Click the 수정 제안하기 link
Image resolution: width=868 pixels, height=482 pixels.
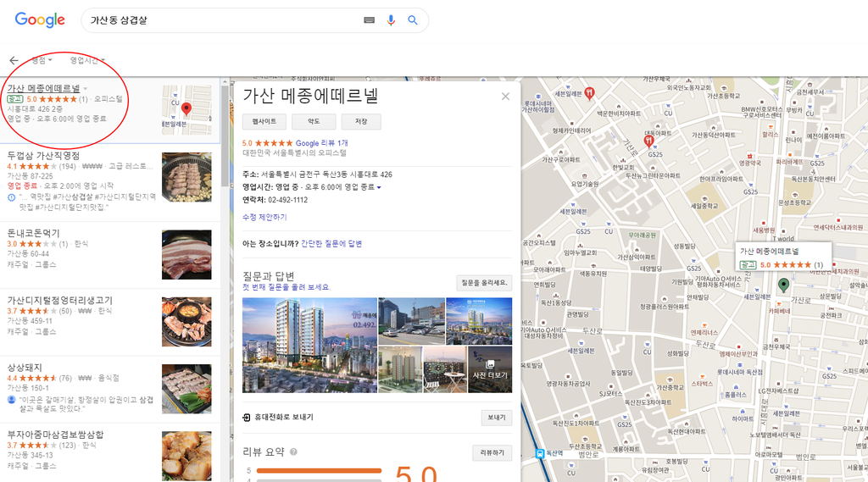(264, 217)
